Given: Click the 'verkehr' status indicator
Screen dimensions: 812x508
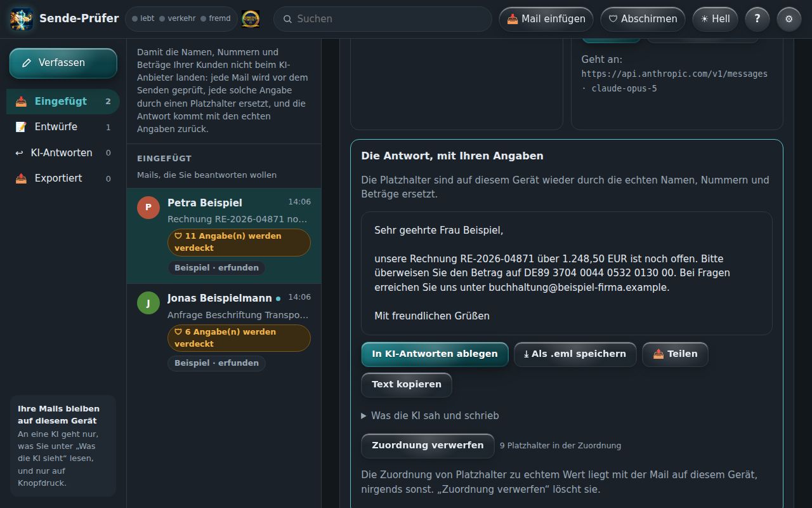Looking at the screenshot, I should 178,19.
